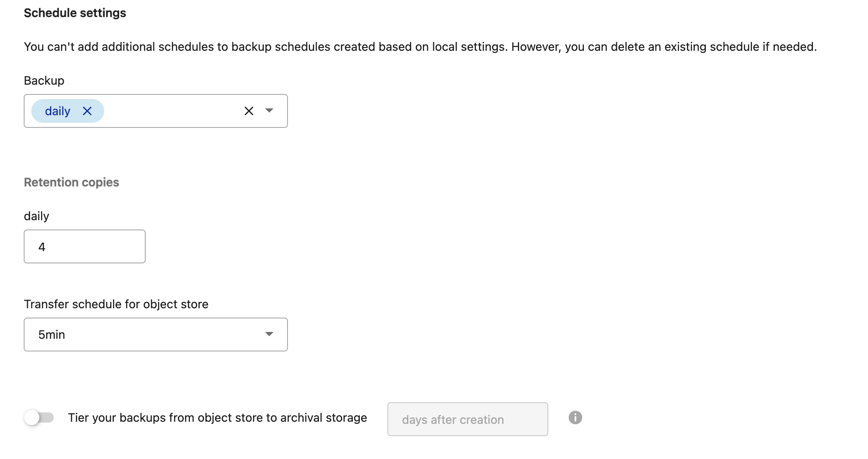This screenshot has width=868, height=459.
Task: Show info about archival storage tiering
Action: (575, 418)
